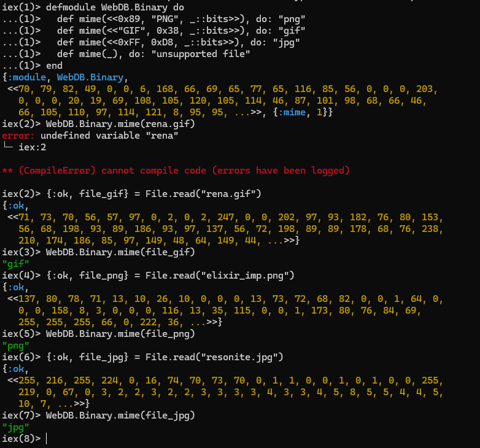Click the line beginning 210, 174, 186

[x=159, y=240]
